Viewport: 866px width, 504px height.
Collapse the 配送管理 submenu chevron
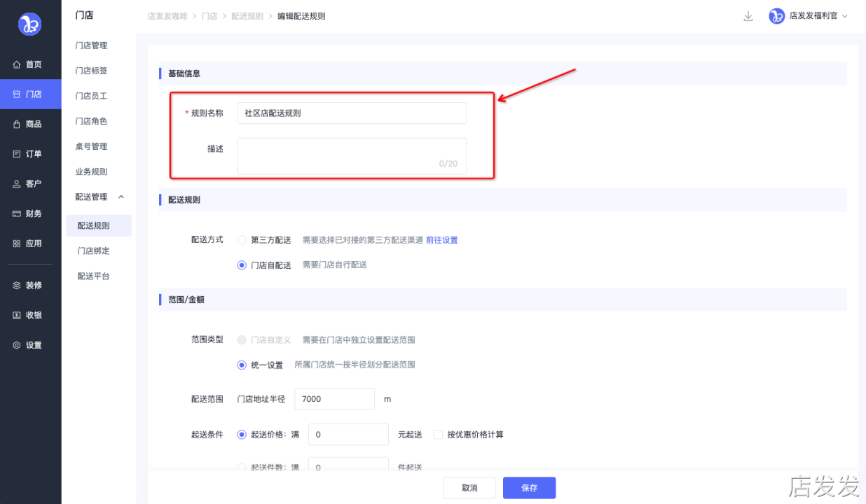pos(121,197)
